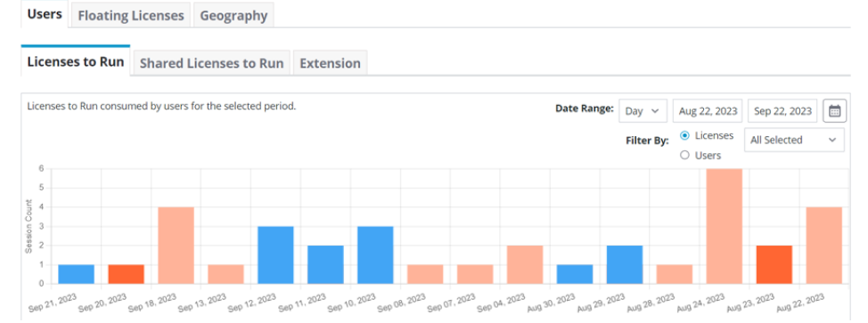
Task: Click the blue bar for Aug 30, 2023
Action: tap(575, 274)
